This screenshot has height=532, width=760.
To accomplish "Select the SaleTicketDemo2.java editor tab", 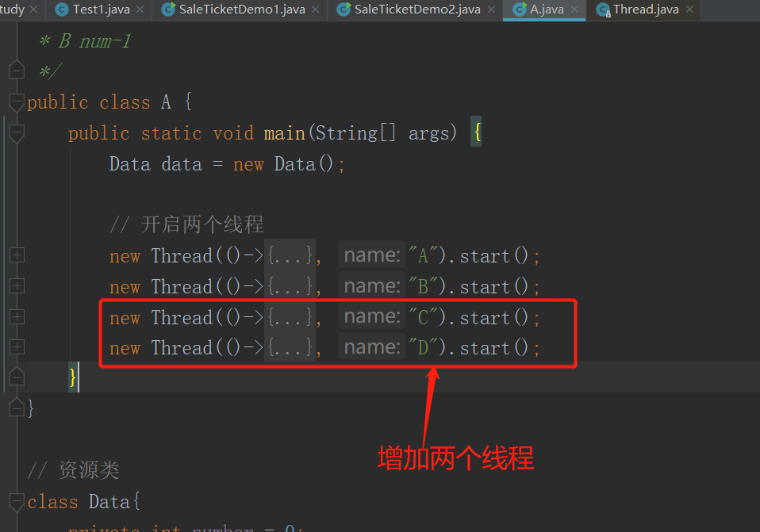I will [417, 10].
